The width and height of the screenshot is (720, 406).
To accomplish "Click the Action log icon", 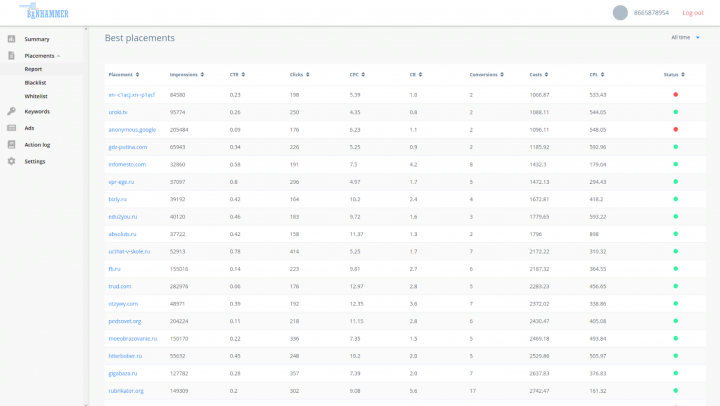I will 11,145.
